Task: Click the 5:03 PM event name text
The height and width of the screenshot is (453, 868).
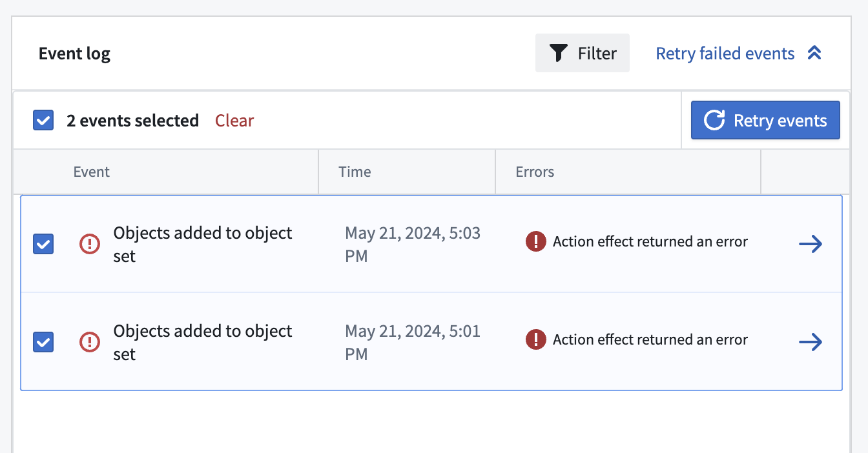Action: pyautogui.click(x=203, y=244)
